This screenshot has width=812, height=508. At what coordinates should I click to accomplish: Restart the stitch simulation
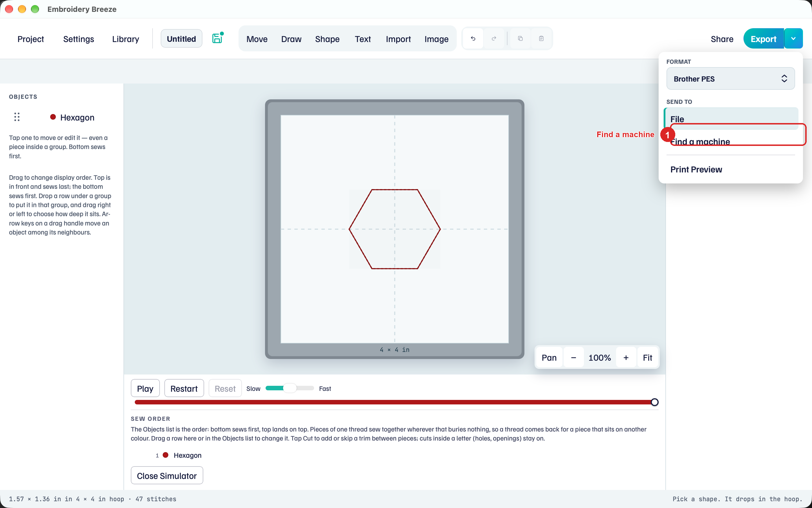pos(184,388)
